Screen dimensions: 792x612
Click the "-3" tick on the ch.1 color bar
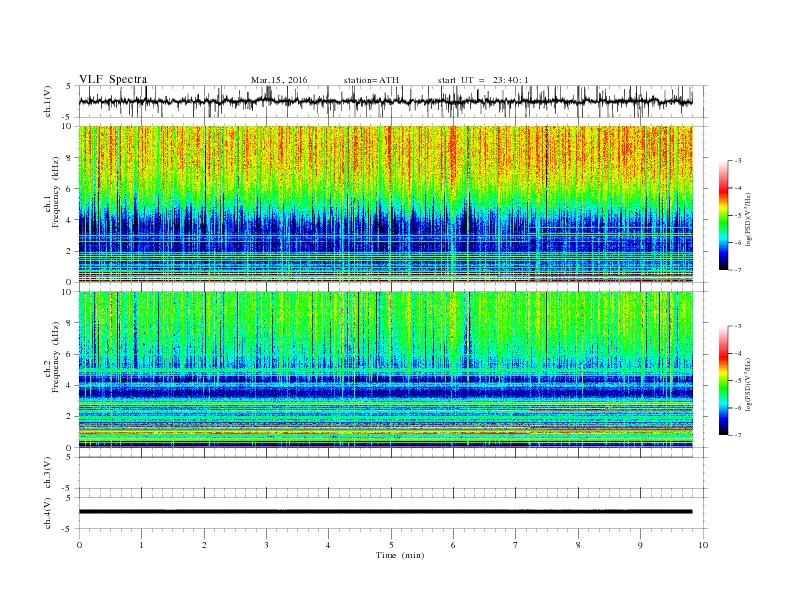[x=738, y=161]
